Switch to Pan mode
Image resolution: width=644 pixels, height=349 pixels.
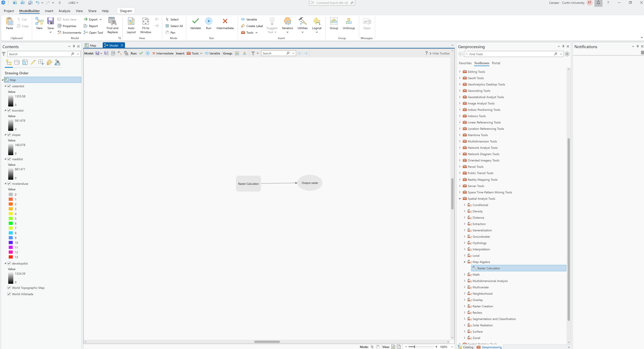click(x=170, y=32)
